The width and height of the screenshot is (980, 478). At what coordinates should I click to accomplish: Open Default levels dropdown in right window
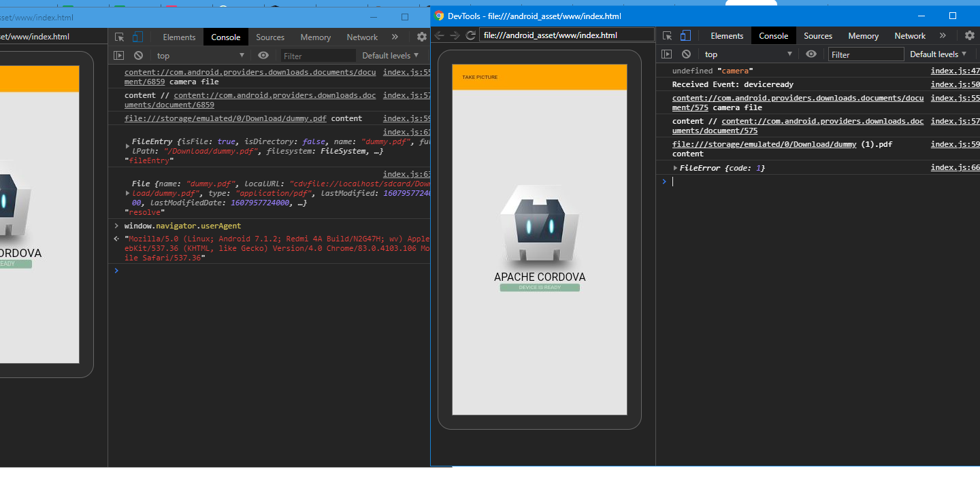click(938, 54)
